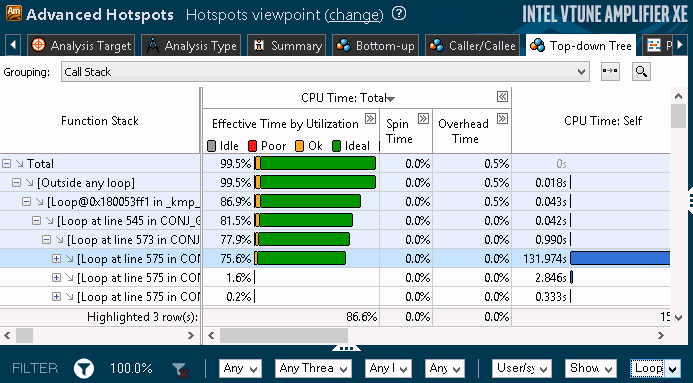The width and height of the screenshot is (693, 383).
Task: Open the help question mark icon
Action: point(399,14)
